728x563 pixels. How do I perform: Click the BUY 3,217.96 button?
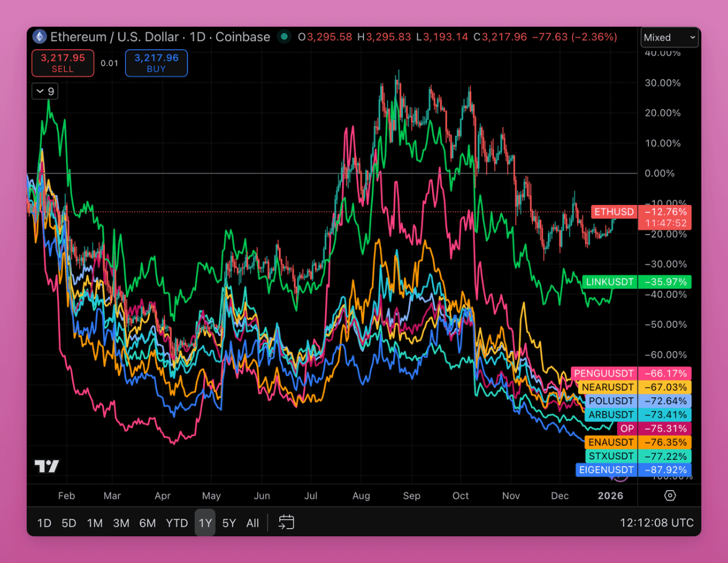point(156,63)
